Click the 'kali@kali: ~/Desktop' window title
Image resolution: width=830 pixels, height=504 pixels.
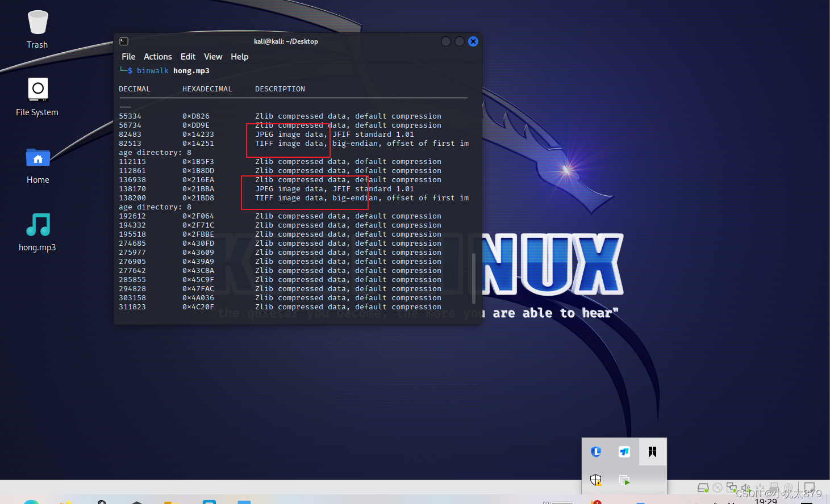pyautogui.click(x=286, y=41)
